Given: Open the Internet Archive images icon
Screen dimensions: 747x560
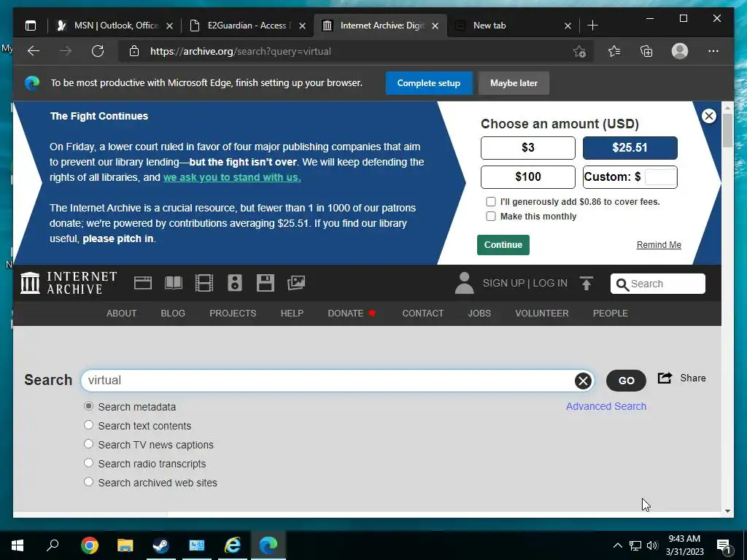Looking at the screenshot, I should coord(296,283).
